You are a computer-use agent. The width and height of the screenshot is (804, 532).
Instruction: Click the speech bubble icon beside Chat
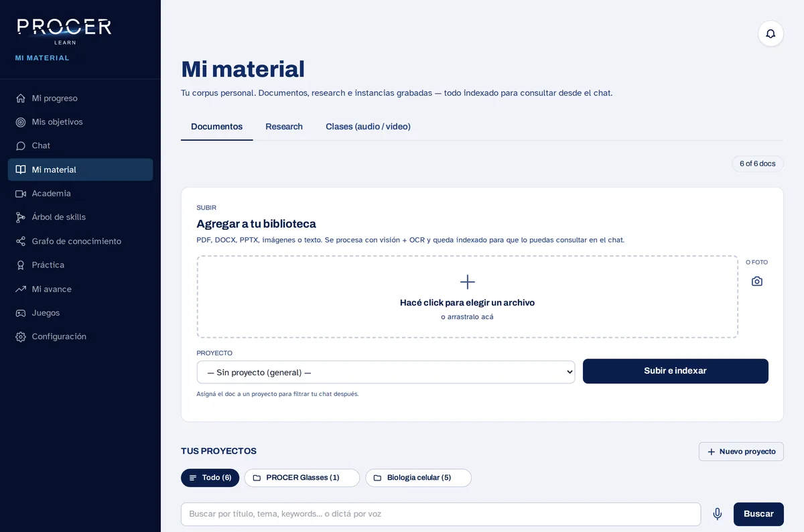pyautogui.click(x=21, y=145)
